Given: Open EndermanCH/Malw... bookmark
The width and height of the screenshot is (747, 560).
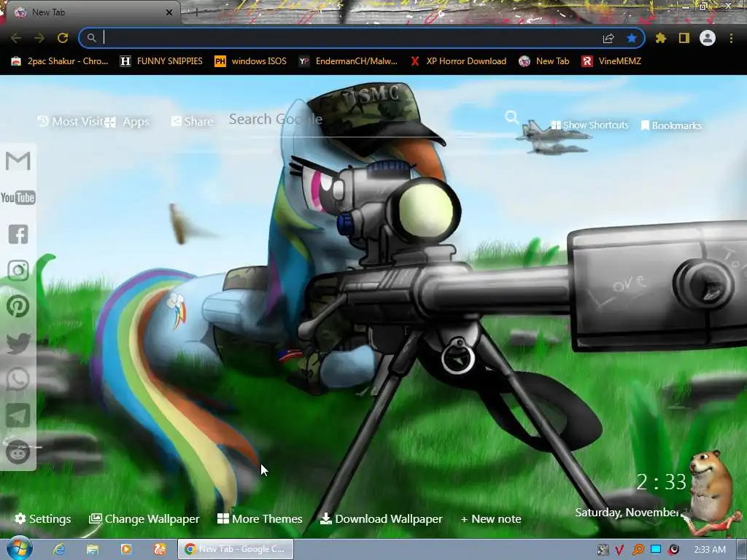Looking at the screenshot, I should coord(348,61).
